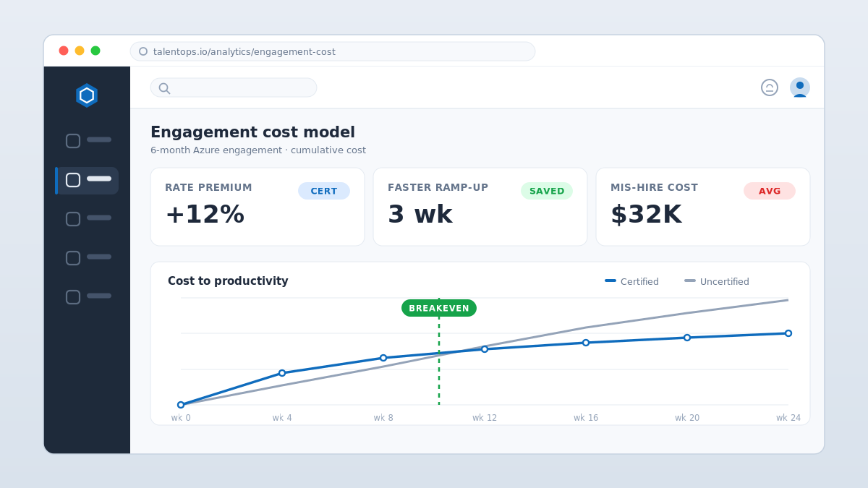The image size is (868, 488).
Task: Toggle the Certified legend entry
Action: click(x=631, y=281)
